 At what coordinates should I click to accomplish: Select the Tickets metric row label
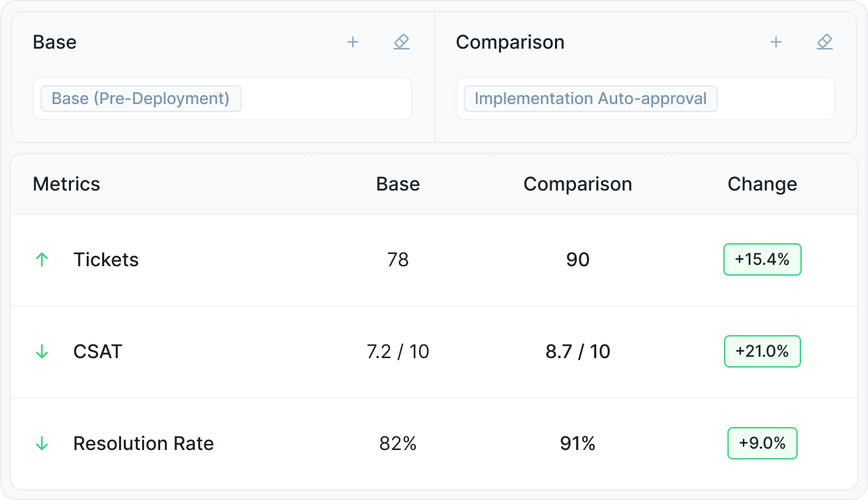pyautogui.click(x=106, y=259)
